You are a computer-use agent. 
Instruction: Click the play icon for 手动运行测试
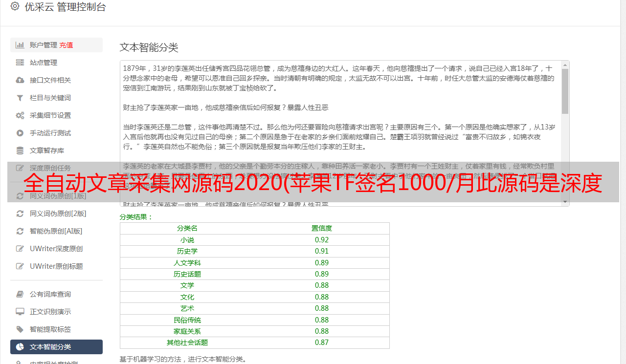20,133
